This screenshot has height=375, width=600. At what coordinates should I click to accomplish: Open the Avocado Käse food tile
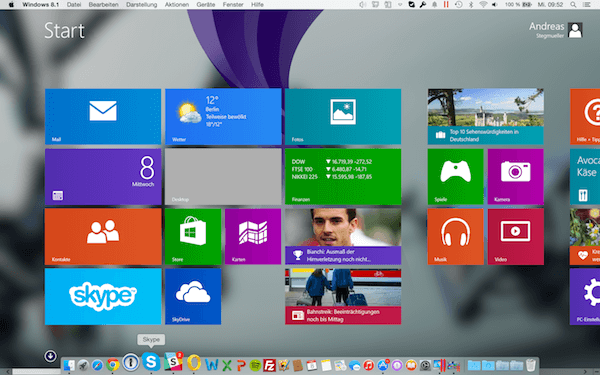point(585,177)
